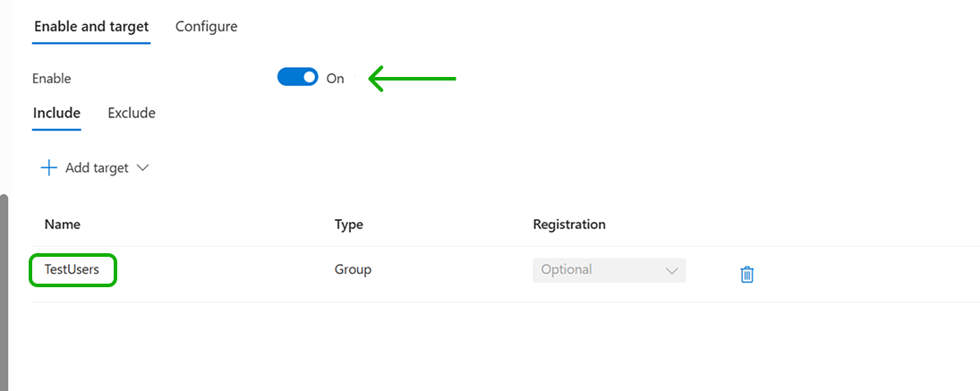Select the Enable and target tab
The width and height of the screenshot is (980, 391).
(91, 27)
